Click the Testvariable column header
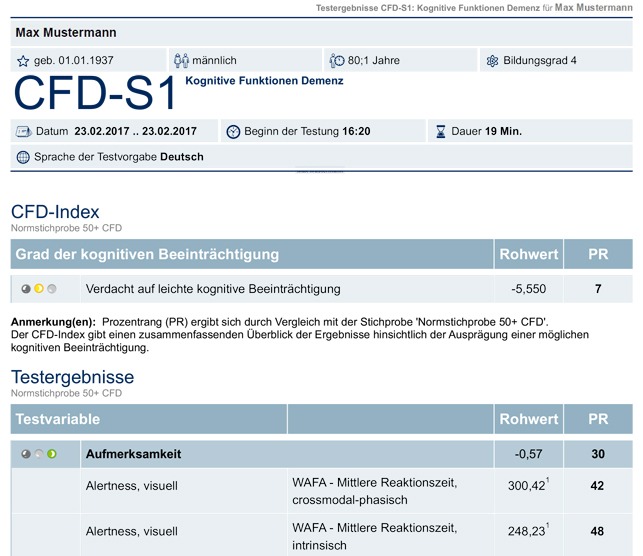643x556 pixels. (x=148, y=419)
